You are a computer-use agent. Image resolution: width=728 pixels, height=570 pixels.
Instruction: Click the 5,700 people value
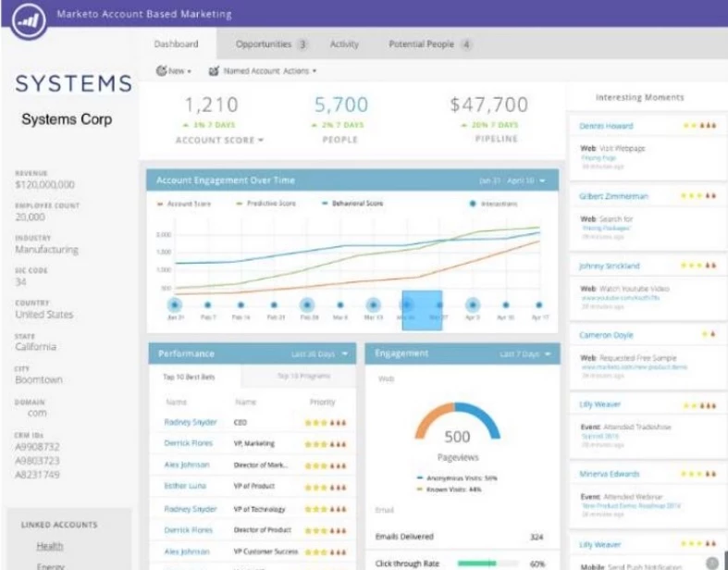coord(341,105)
